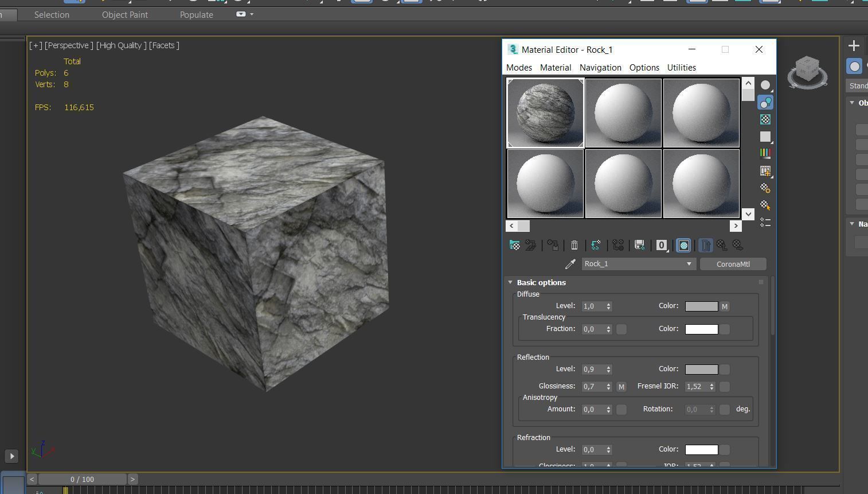Click the Get Material icon

[515, 246]
